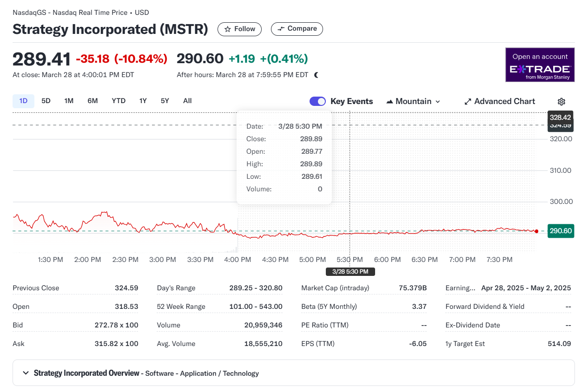This screenshot has height=392, width=581.
Task: Select the 1D time range tab
Action: (x=23, y=101)
